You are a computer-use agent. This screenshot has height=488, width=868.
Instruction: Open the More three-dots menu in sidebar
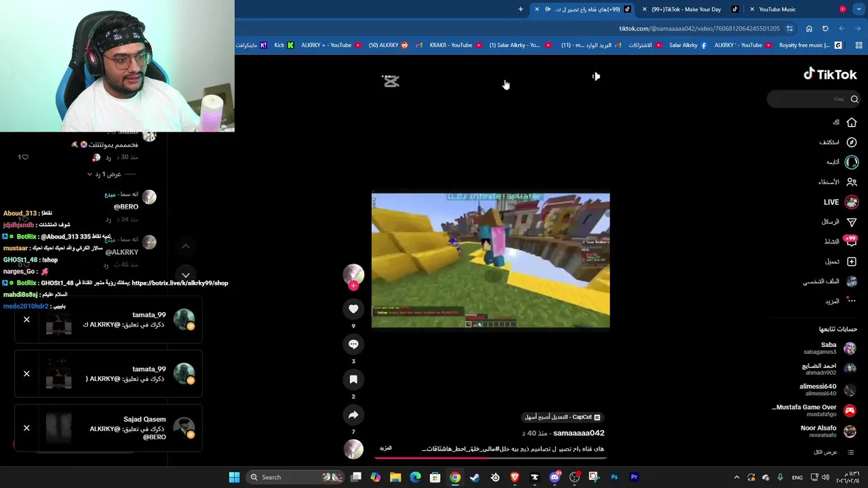click(852, 301)
